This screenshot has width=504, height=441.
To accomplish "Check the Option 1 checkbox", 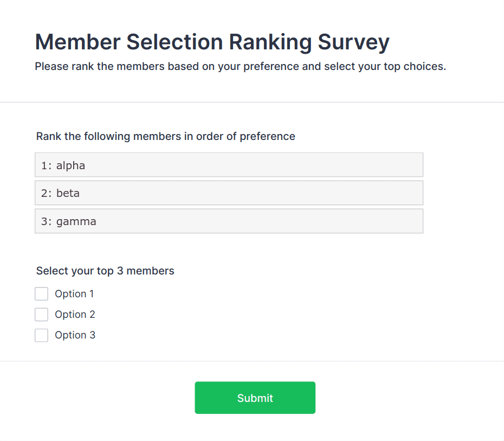I will (x=42, y=294).
